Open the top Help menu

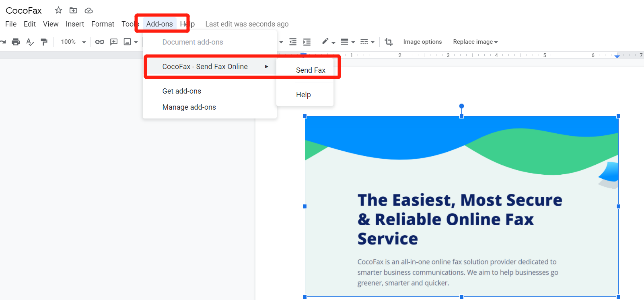187,24
